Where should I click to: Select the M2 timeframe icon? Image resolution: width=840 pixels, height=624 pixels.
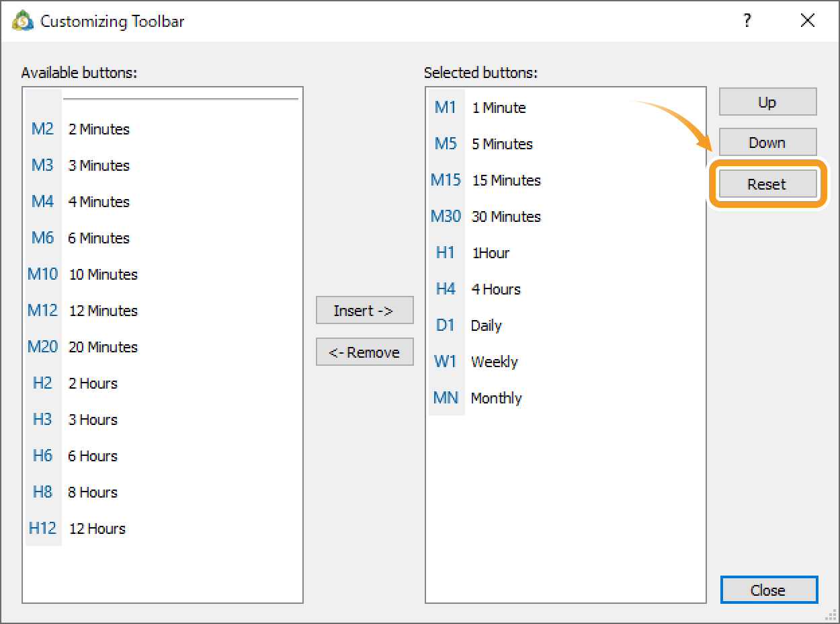pos(42,129)
